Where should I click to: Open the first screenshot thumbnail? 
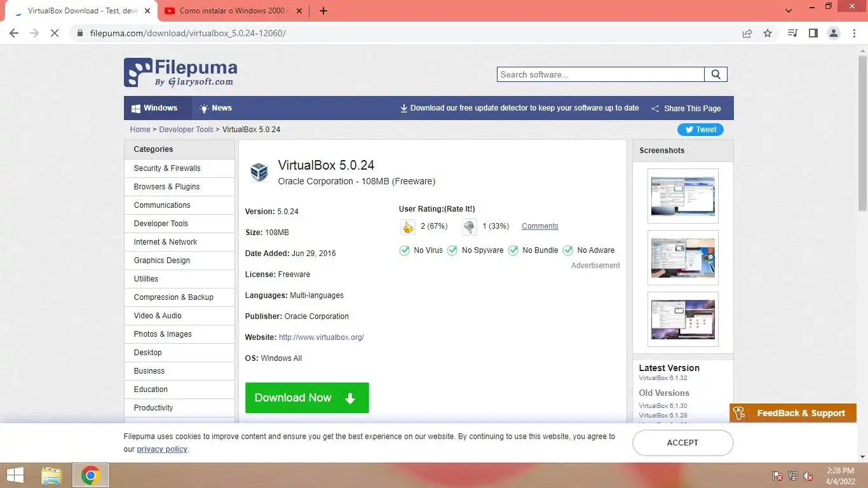coord(683,196)
